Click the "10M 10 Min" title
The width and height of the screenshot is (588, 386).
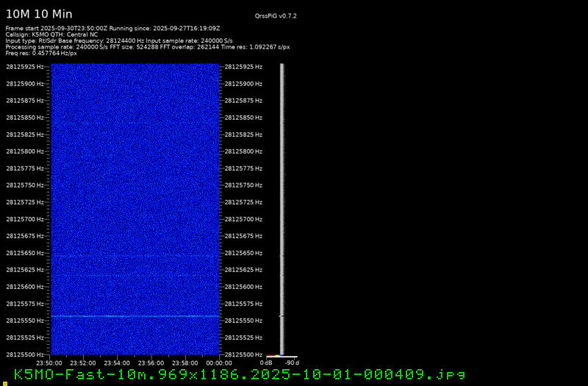click(x=39, y=14)
